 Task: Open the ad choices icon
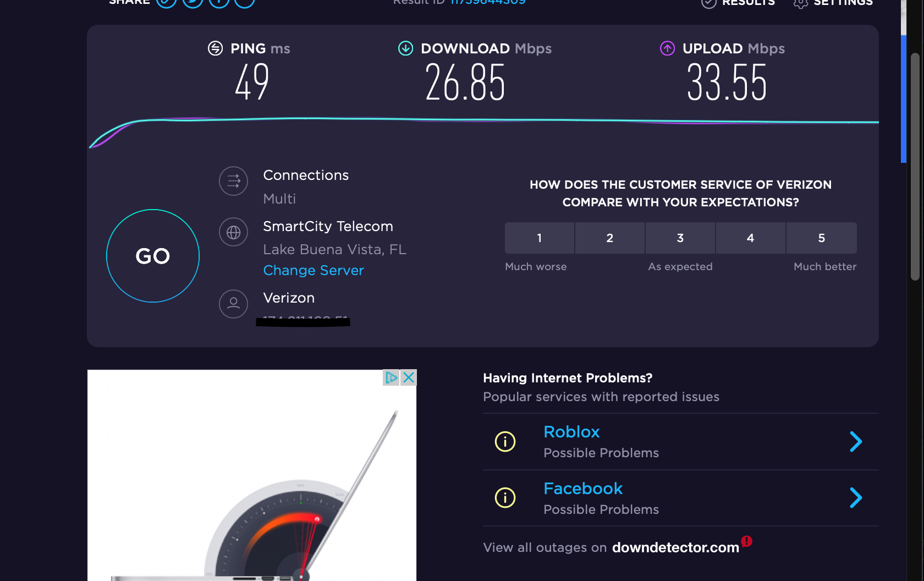click(391, 377)
